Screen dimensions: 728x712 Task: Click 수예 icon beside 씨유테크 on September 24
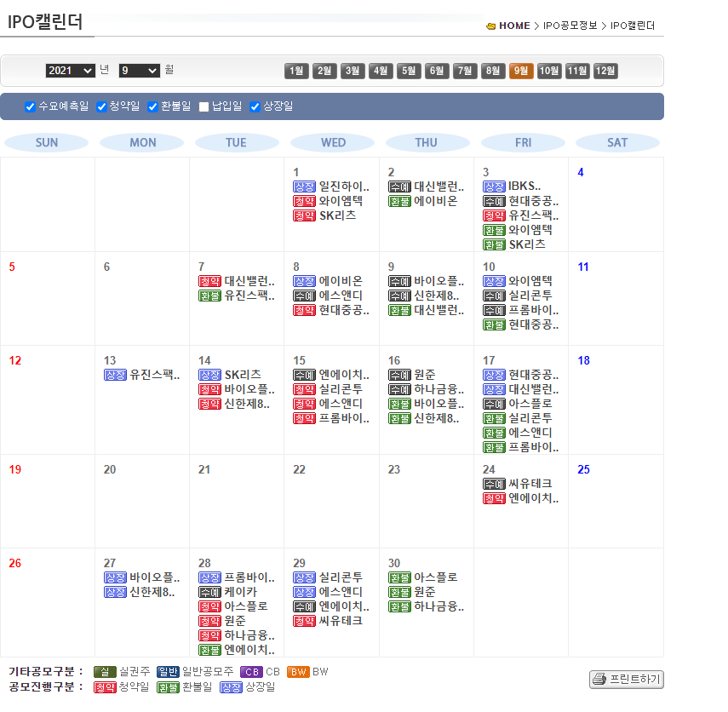pos(494,485)
